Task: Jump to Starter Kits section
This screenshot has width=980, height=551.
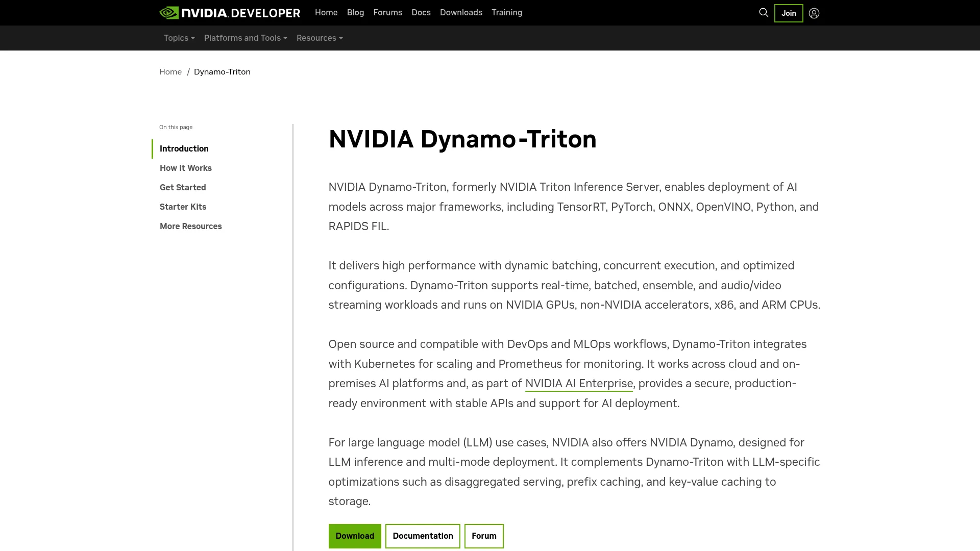Action: click(183, 207)
